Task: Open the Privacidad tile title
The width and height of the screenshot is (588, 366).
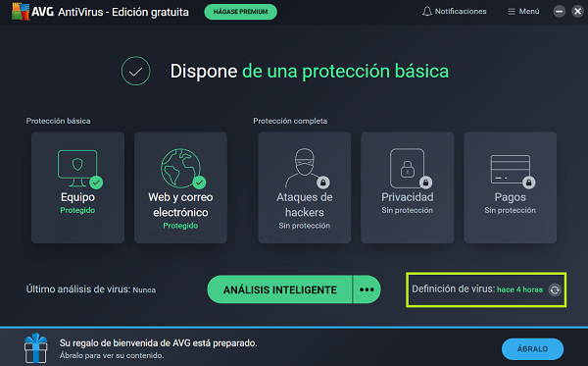Action: click(x=408, y=197)
